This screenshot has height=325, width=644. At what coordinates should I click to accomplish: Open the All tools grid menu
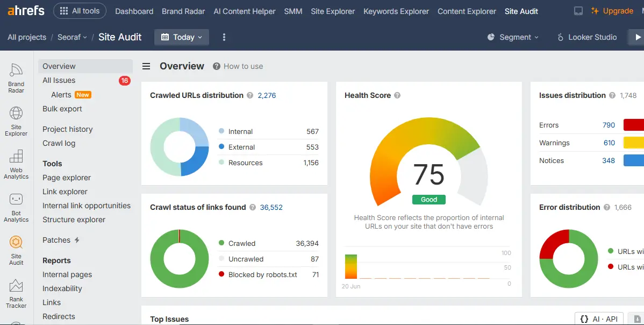[x=80, y=11]
